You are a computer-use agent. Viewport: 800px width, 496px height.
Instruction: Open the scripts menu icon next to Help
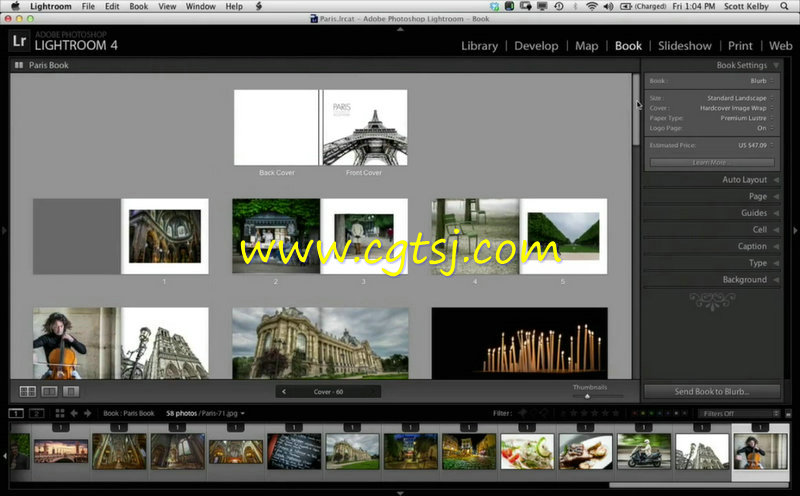tap(259, 6)
